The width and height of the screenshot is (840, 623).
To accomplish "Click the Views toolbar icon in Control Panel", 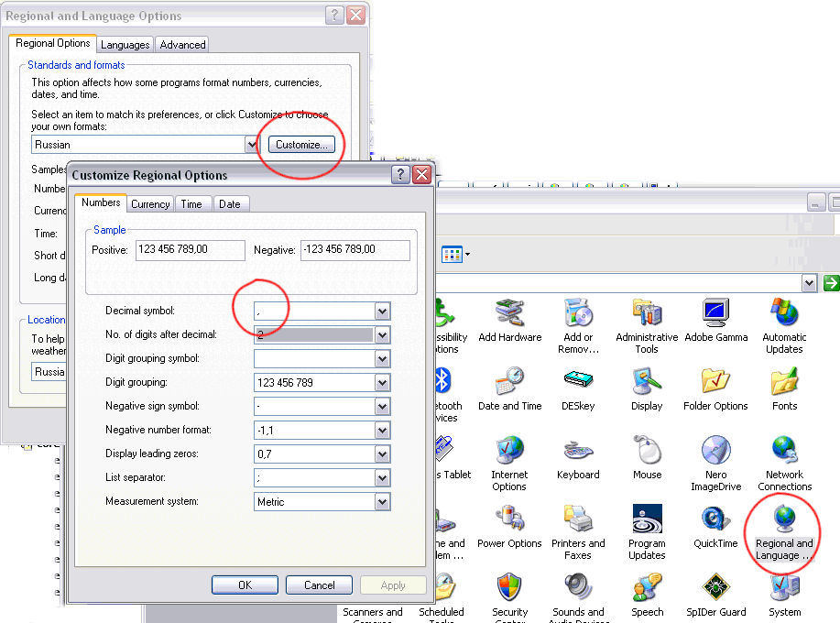I will (x=452, y=255).
